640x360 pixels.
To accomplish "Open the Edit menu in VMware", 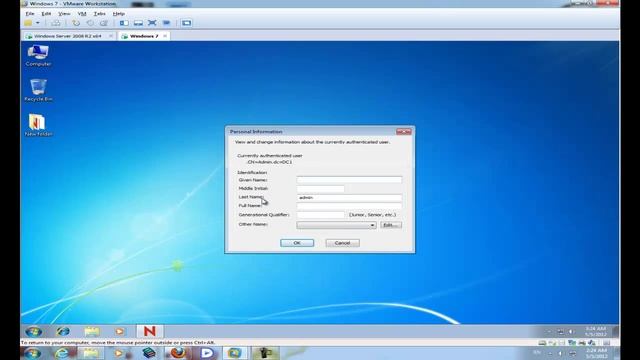I will [x=46, y=13].
